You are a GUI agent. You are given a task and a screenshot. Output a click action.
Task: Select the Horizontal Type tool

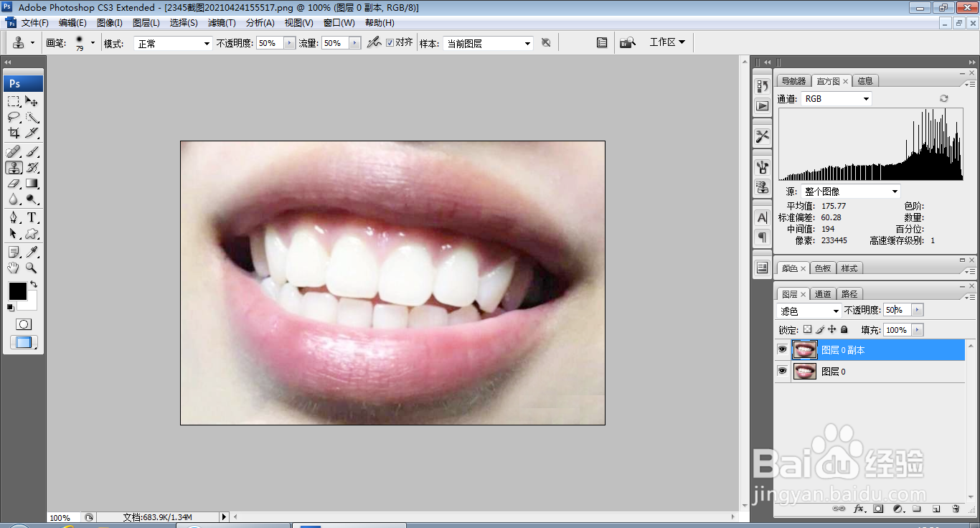pyautogui.click(x=32, y=217)
